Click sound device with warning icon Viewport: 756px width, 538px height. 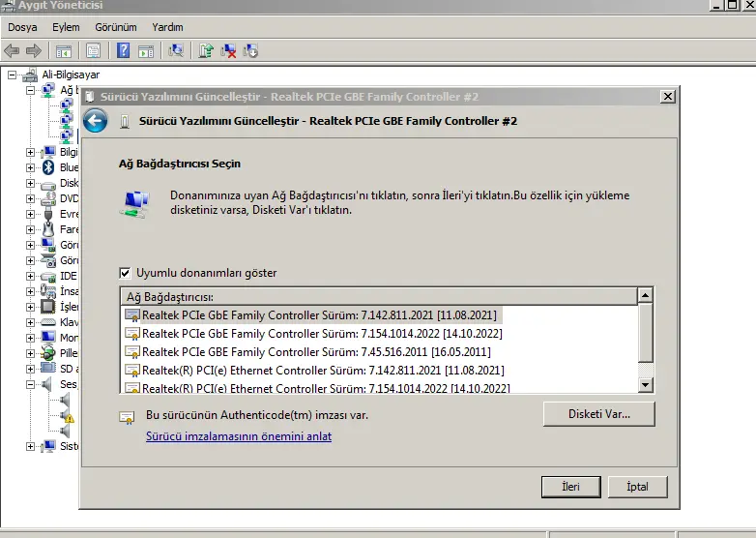pyautogui.click(x=67, y=415)
